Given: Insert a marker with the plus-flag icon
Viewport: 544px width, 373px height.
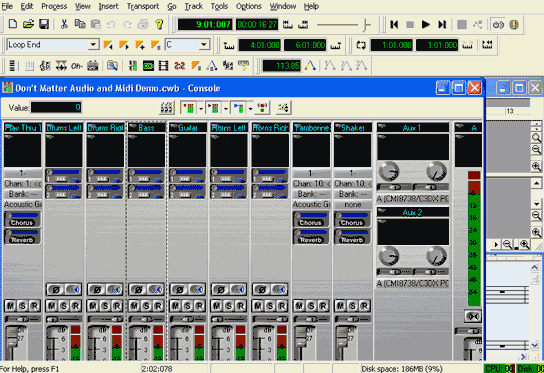Looking at the screenshot, I should click(139, 45).
